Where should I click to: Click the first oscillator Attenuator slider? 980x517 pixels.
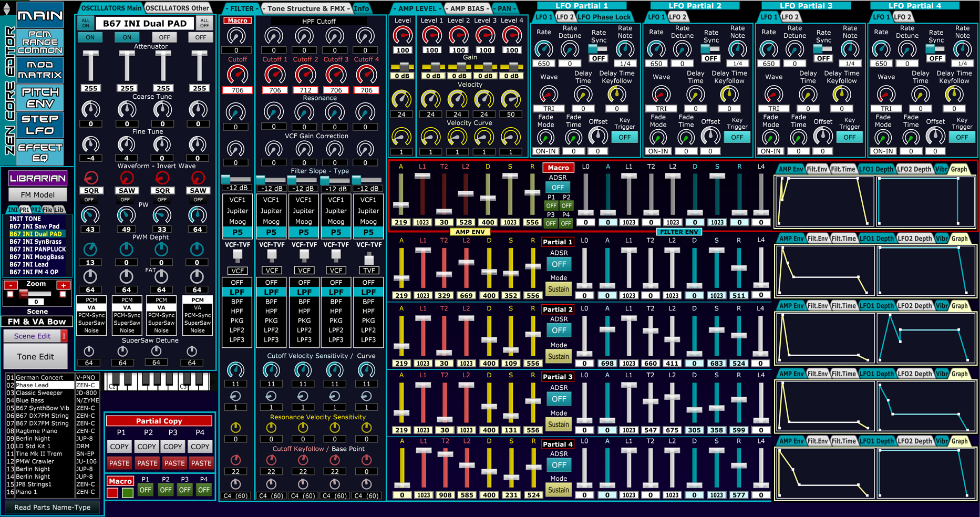point(91,66)
